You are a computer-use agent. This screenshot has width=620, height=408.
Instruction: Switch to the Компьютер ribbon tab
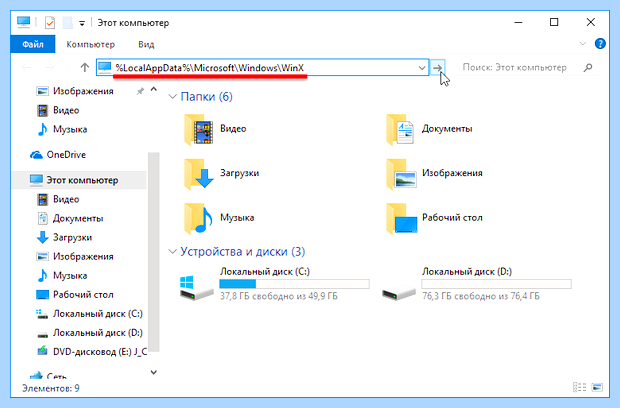91,44
